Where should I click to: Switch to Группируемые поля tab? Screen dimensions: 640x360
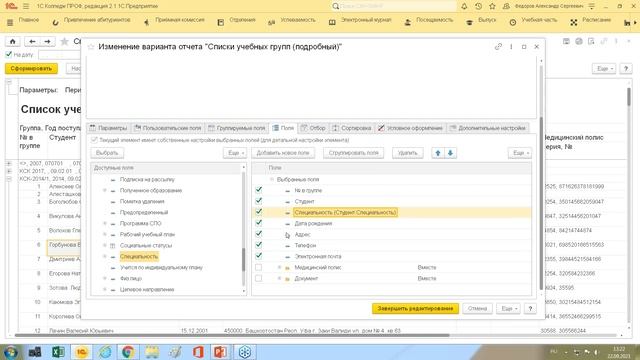[237, 128]
